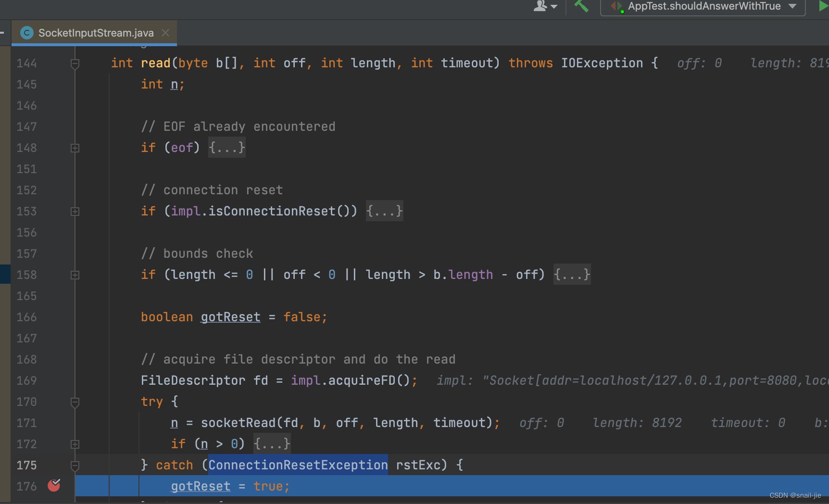Click the inline debug value length: 8192

638,423
